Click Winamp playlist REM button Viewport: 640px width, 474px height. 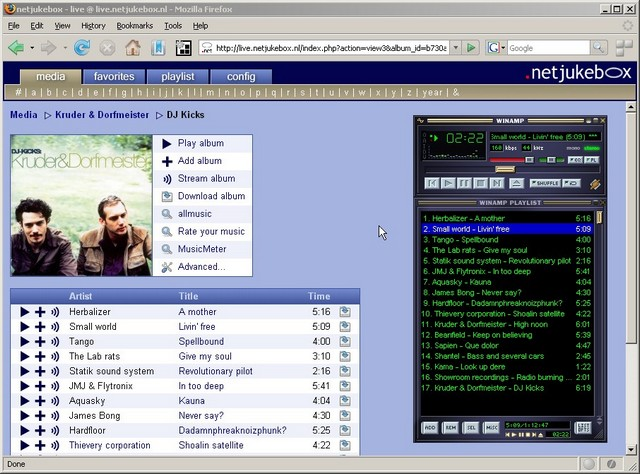point(451,427)
